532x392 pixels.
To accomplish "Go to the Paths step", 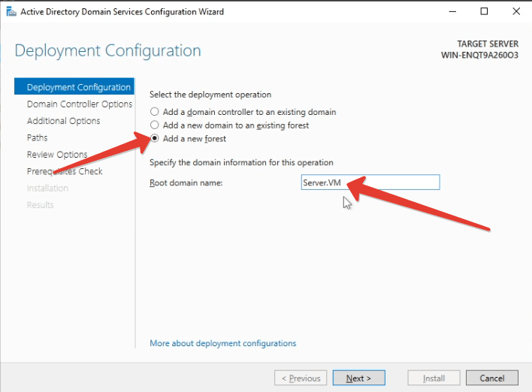I will click(x=38, y=137).
